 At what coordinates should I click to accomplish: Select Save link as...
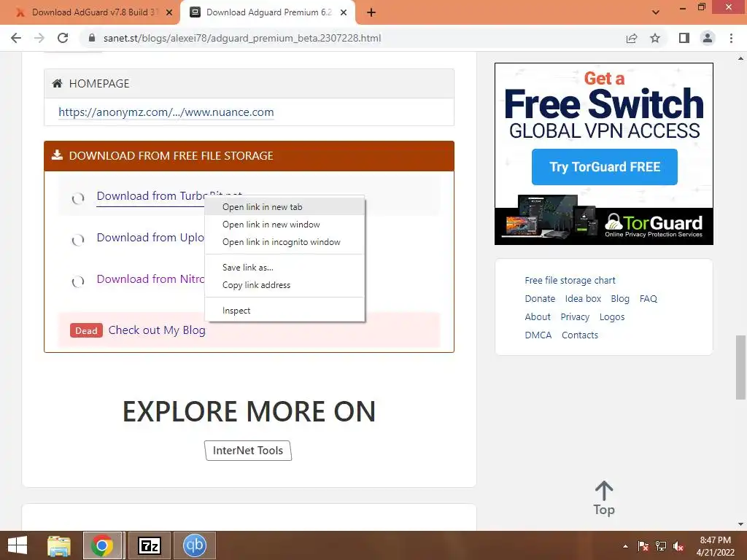(x=285, y=267)
